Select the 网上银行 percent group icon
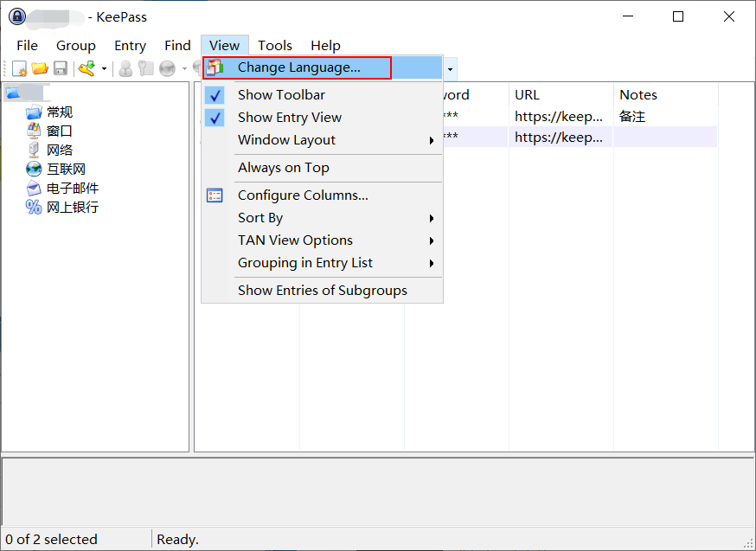The width and height of the screenshot is (756, 551). tap(34, 208)
